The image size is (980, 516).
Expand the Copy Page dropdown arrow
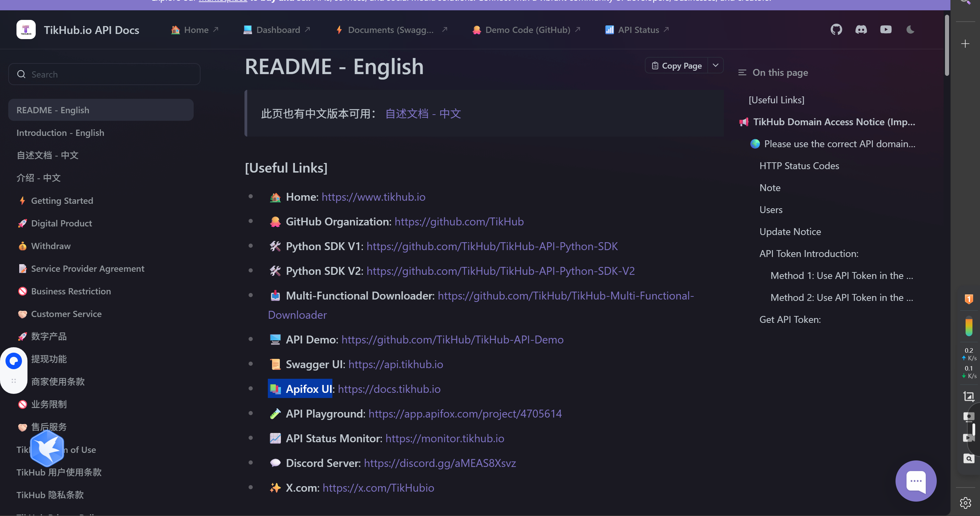click(716, 66)
